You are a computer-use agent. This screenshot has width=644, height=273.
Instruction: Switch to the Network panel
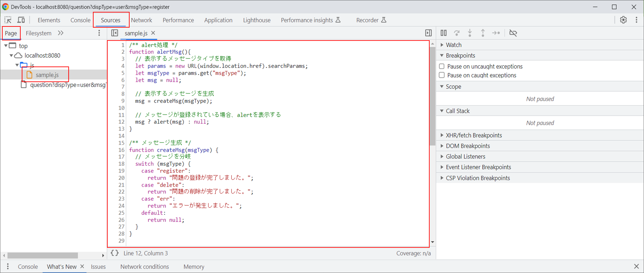pyautogui.click(x=141, y=20)
